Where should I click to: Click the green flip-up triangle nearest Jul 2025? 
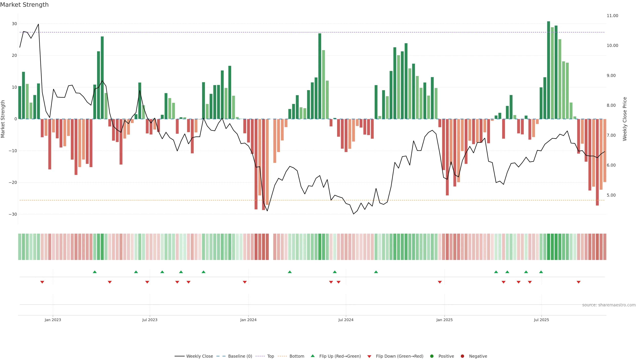coord(541,272)
